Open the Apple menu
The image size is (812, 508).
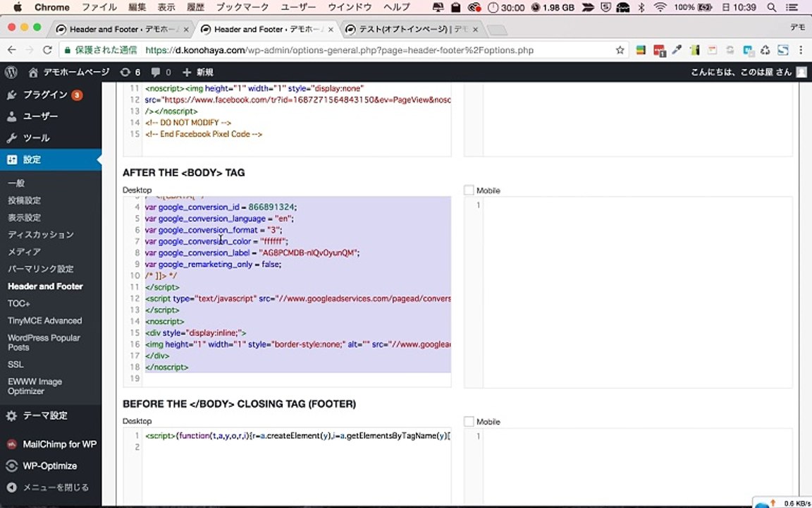coord(17,7)
